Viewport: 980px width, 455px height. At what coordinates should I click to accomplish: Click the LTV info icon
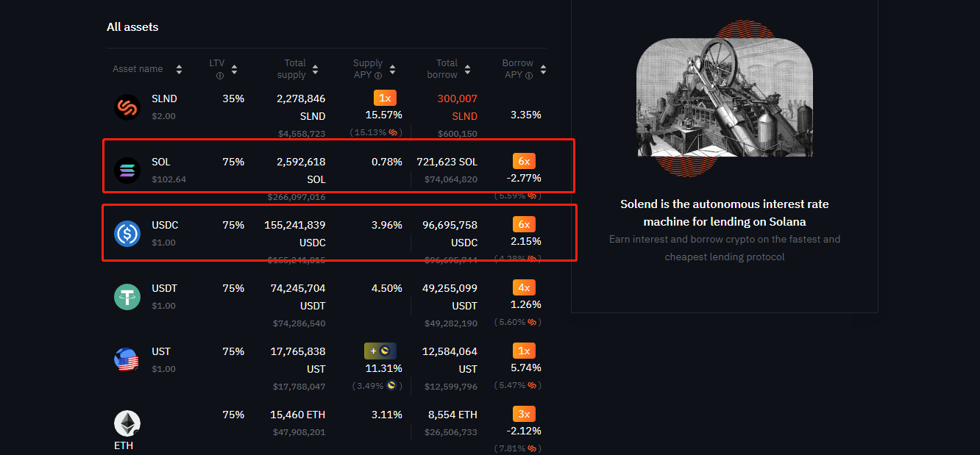220,76
